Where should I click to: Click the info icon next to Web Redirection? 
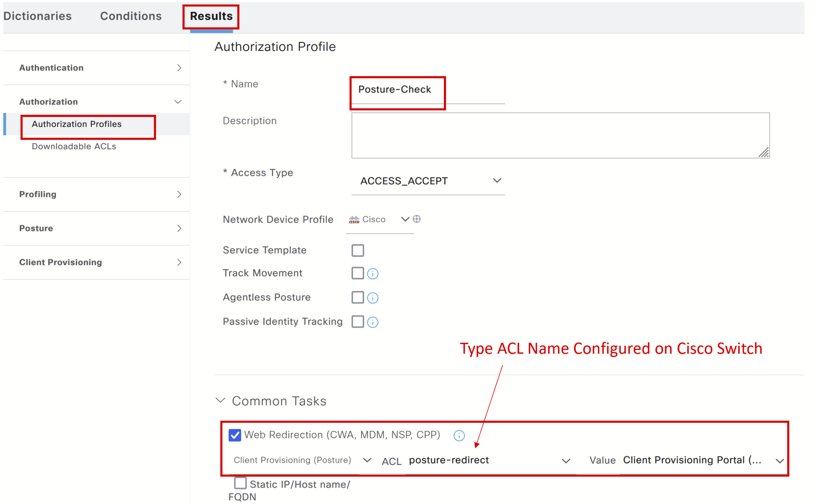459,435
